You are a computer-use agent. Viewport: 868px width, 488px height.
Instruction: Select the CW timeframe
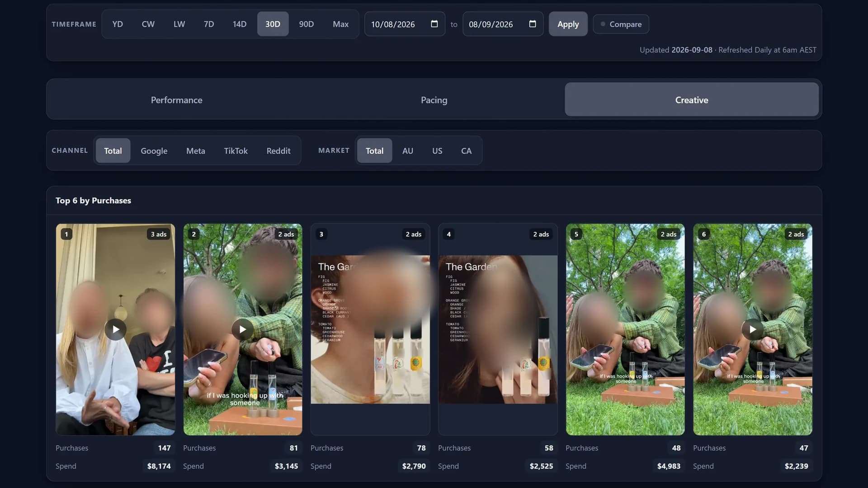148,24
